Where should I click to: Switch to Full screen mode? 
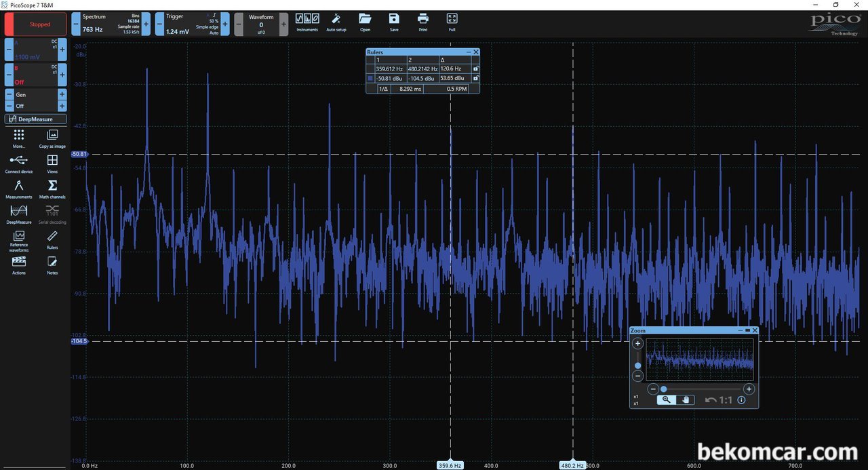click(452, 22)
